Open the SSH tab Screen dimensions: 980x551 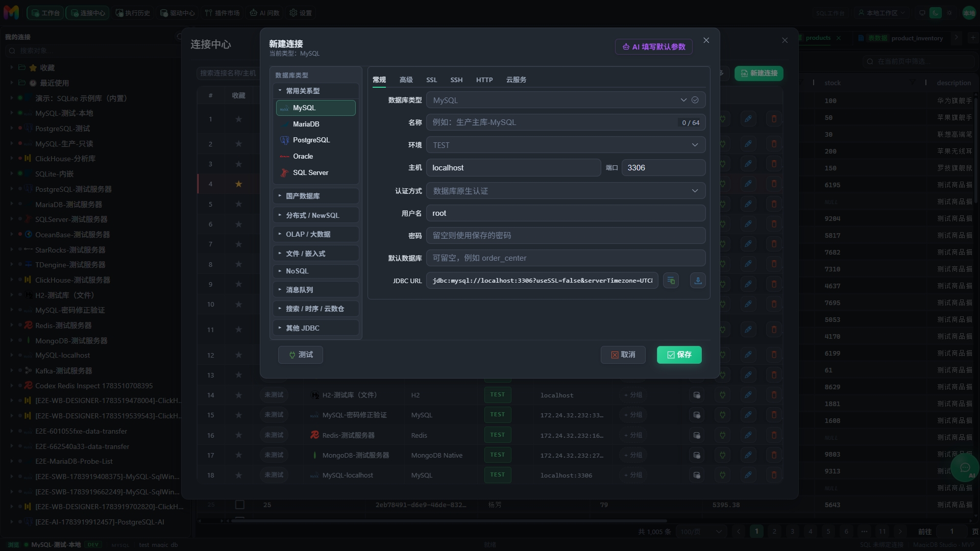[x=456, y=80]
